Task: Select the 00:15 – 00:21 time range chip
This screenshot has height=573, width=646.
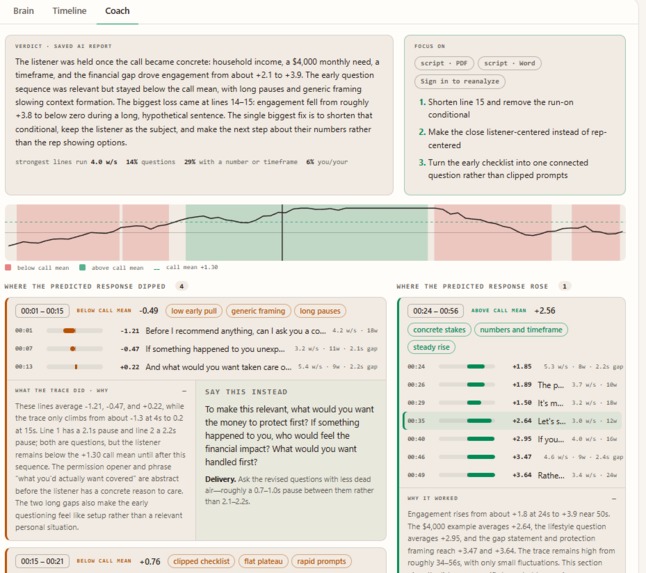Action: pos(42,561)
